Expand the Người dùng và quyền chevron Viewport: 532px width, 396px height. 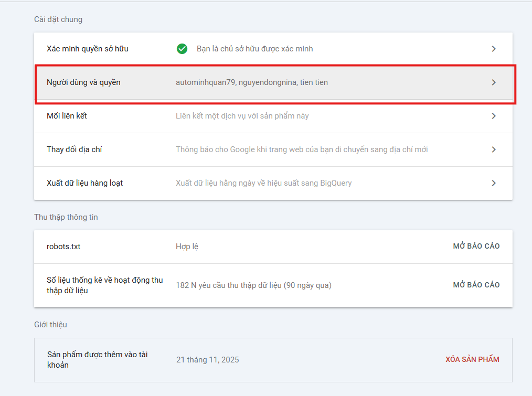tap(494, 82)
